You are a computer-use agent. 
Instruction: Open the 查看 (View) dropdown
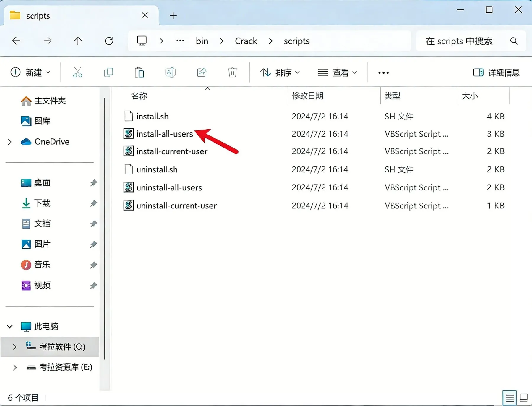[338, 72]
